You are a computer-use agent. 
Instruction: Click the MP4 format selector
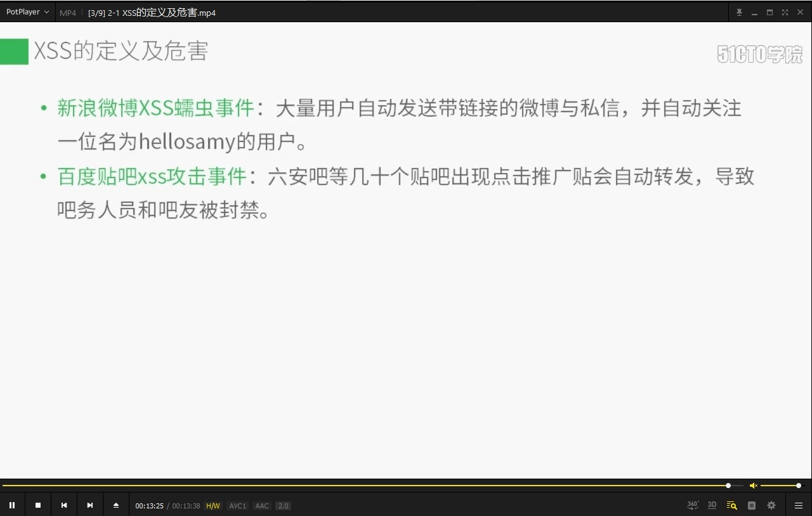68,12
